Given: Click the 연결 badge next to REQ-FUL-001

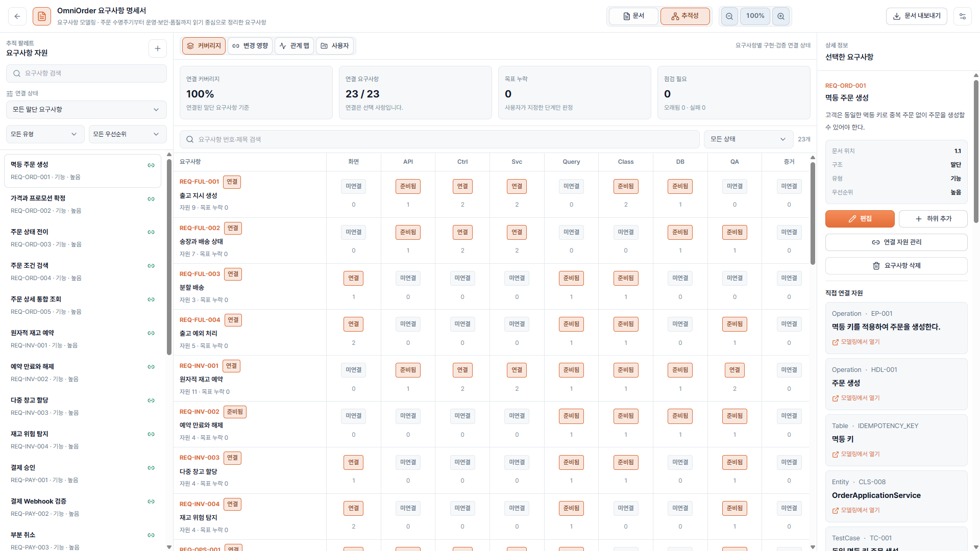Looking at the screenshot, I should point(232,182).
